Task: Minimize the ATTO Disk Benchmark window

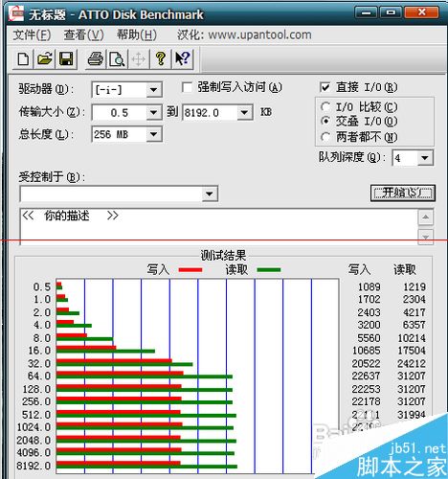Action: [x=367, y=12]
